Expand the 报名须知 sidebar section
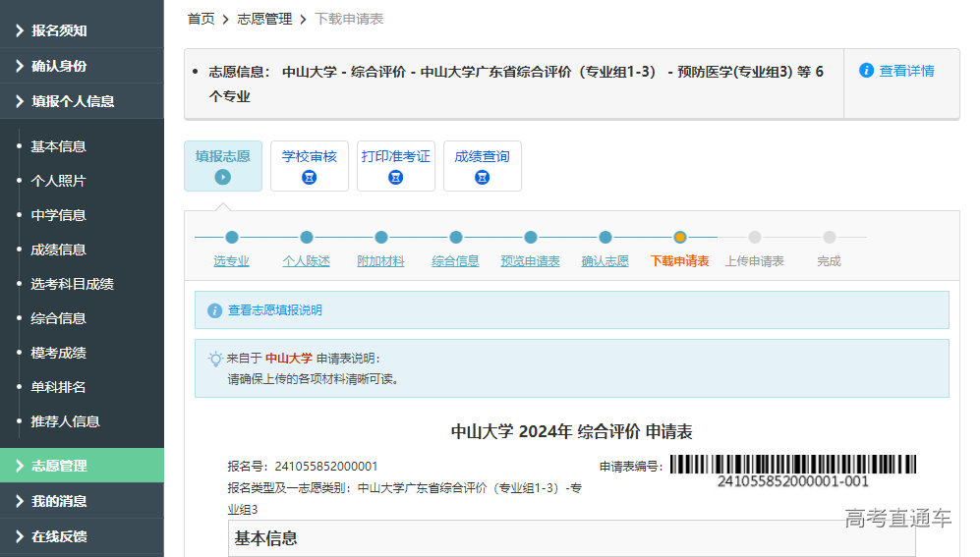 point(82,30)
